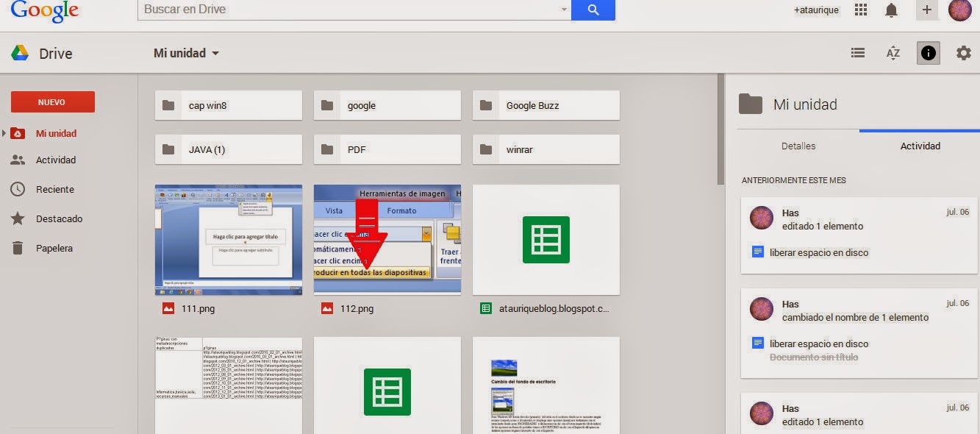
Task: Click the blue search magnifier button
Action: (x=593, y=10)
